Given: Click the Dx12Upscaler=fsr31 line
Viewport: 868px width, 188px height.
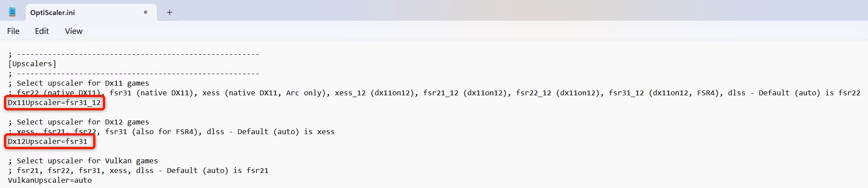Looking at the screenshot, I should [x=48, y=142].
